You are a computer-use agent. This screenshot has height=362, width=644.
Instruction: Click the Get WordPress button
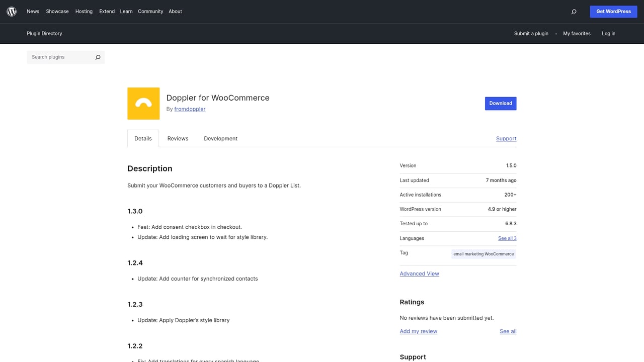[x=613, y=11]
